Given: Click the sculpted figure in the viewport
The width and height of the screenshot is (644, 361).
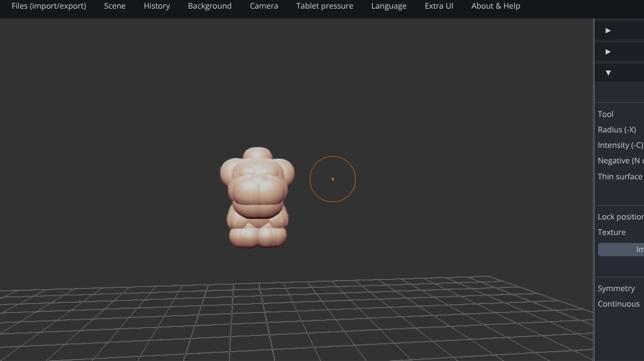Looking at the screenshot, I should click(x=257, y=197).
